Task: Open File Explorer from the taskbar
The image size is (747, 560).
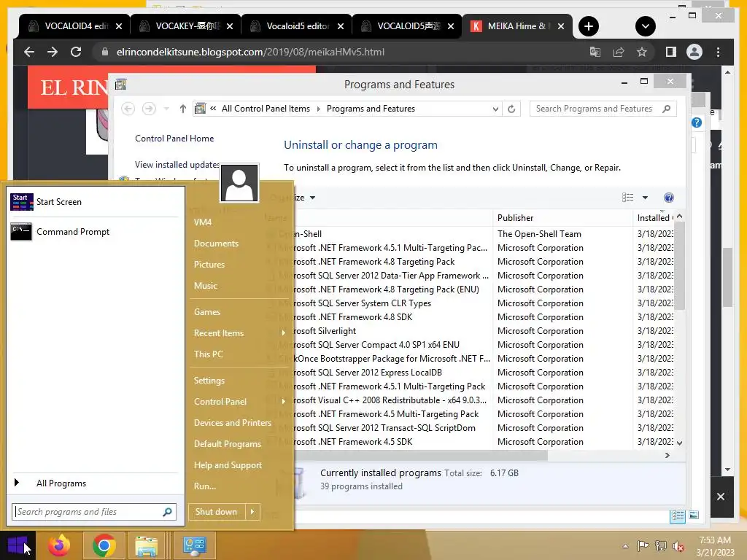Action: pyautogui.click(x=146, y=545)
